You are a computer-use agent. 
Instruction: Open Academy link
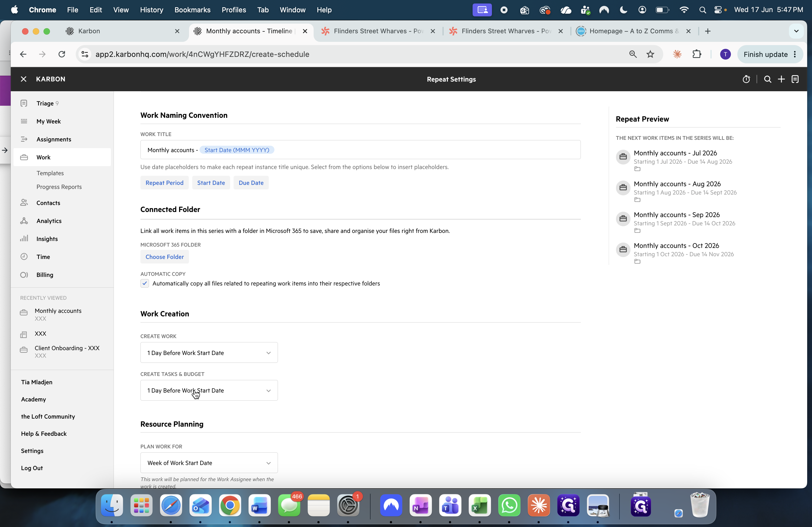[x=34, y=399]
